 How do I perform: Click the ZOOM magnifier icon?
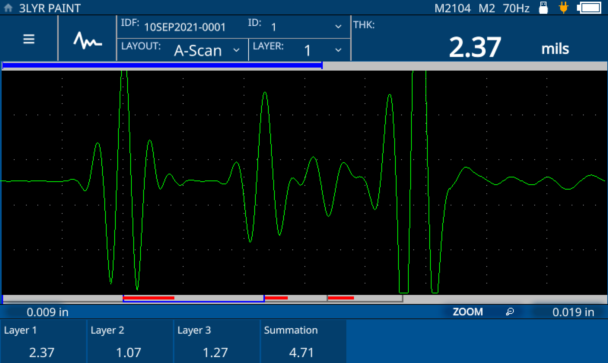(x=510, y=312)
